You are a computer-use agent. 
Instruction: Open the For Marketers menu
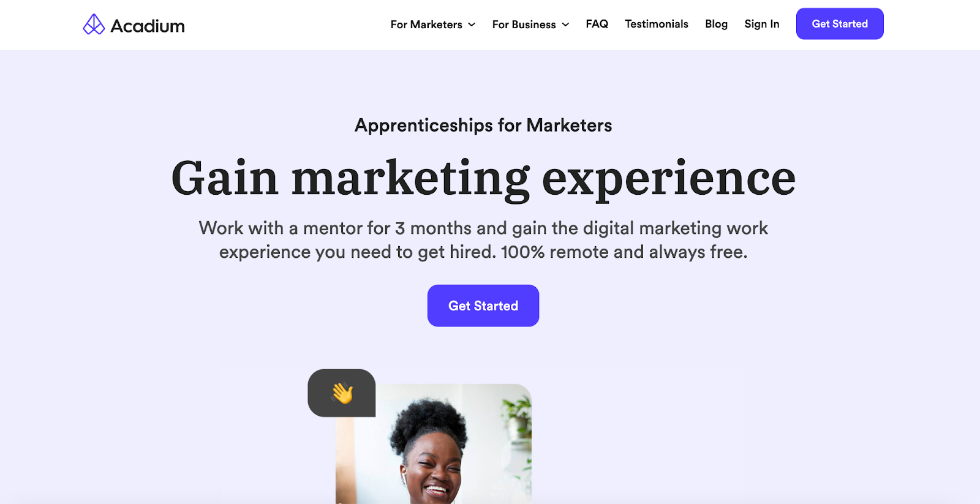(426, 24)
